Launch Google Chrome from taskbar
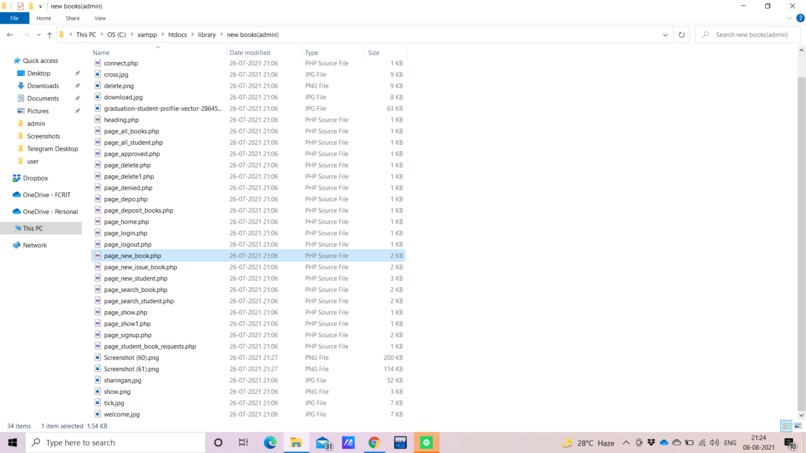The image size is (806, 453). [x=374, y=443]
